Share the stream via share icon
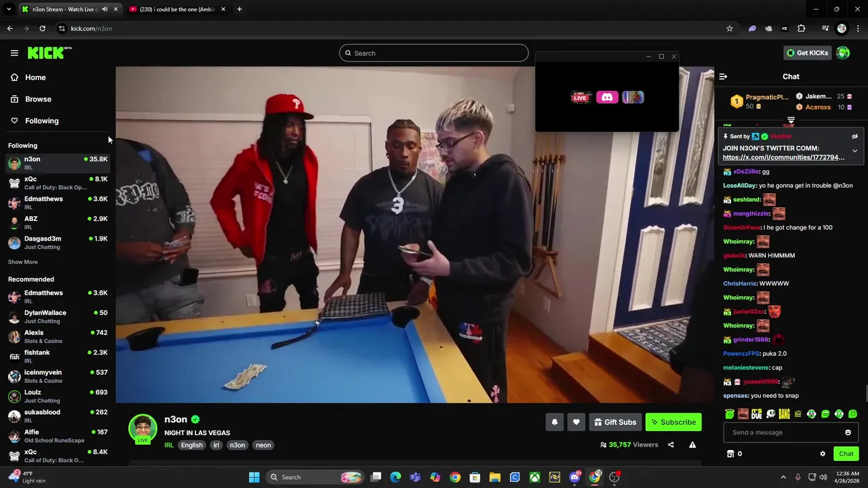 pyautogui.click(x=671, y=445)
